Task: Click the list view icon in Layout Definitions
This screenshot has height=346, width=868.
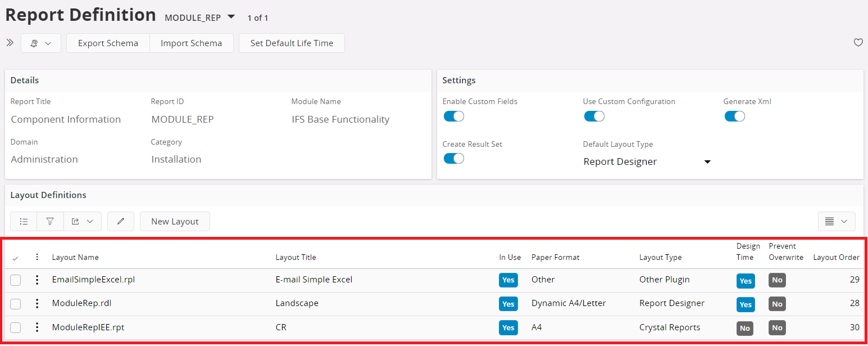Action: 24,222
